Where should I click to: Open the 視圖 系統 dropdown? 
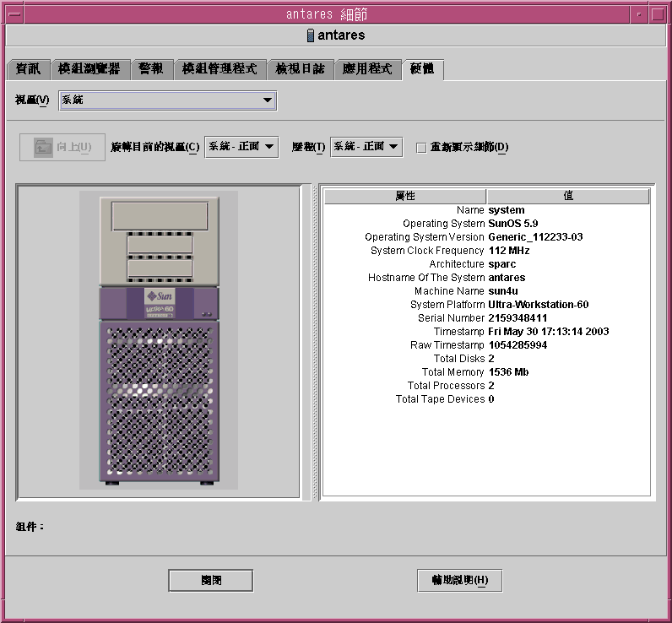pos(167,100)
